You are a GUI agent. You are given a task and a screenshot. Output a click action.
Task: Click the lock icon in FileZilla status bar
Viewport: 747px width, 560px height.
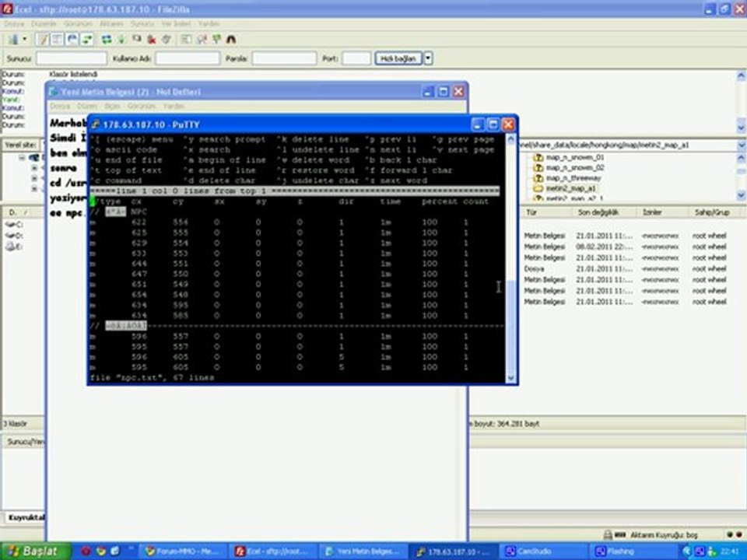tap(608, 535)
